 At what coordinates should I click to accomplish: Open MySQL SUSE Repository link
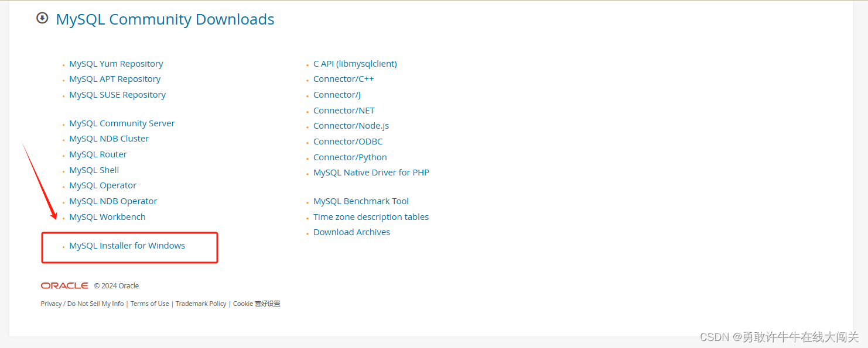click(117, 95)
